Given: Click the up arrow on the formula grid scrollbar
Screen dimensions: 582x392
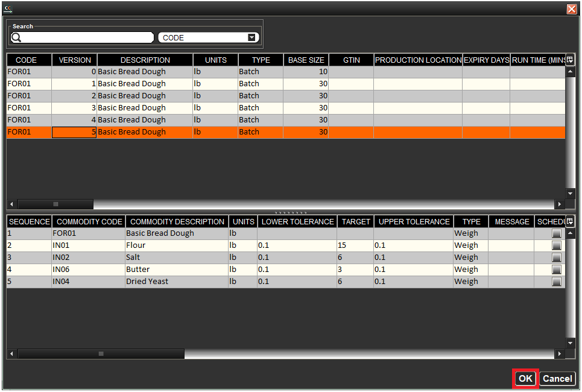Looking at the screenshot, I should coord(569,71).
